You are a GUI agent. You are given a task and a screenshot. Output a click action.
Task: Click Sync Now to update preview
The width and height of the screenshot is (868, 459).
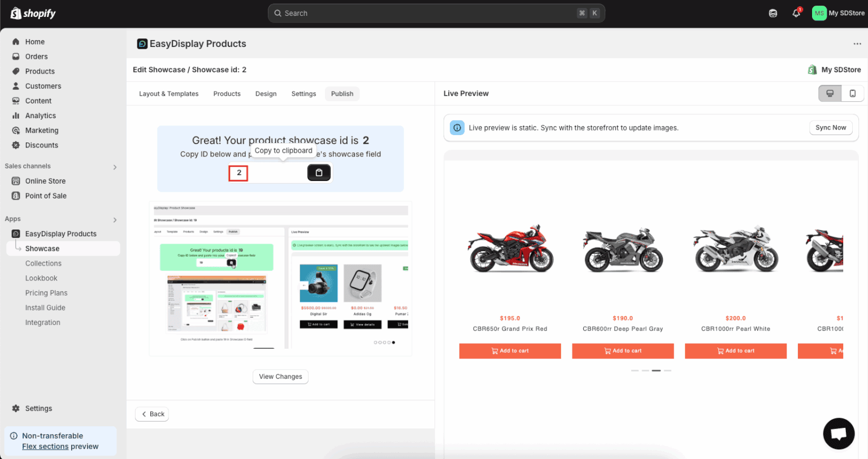tap(831, 127)
